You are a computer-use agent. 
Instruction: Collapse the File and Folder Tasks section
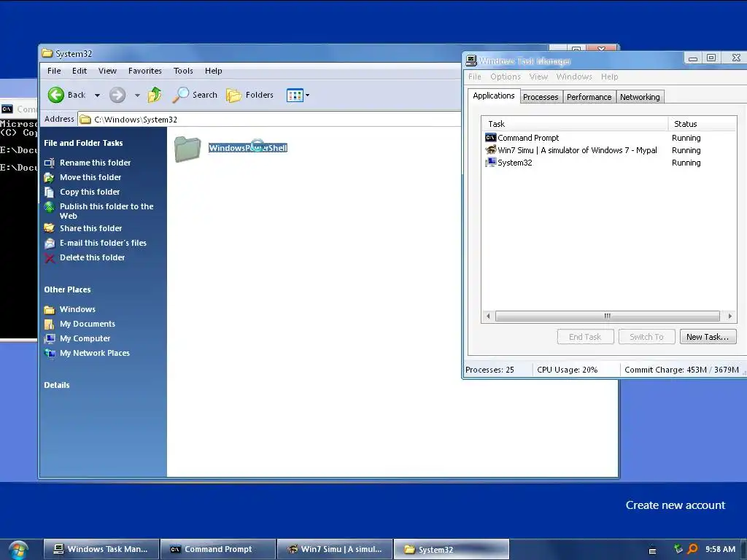coord(83,143)
